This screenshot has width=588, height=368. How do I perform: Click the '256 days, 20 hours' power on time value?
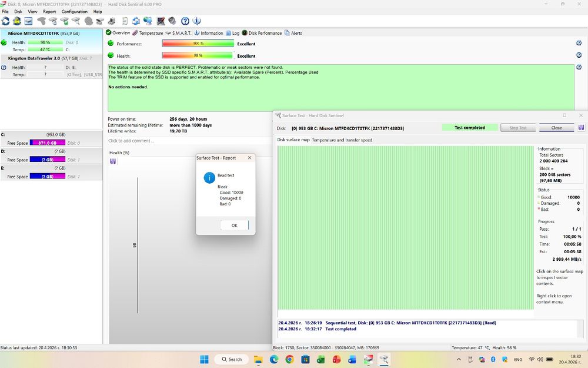click(188, 119)
